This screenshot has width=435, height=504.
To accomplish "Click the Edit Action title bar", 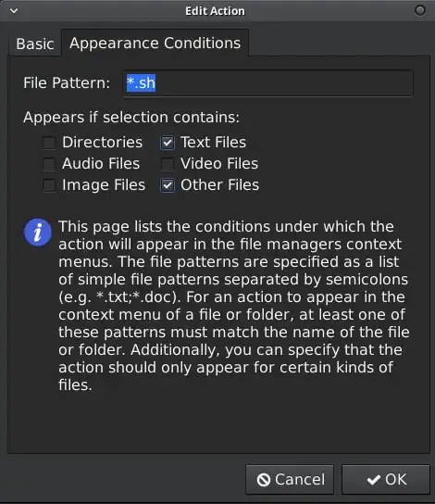I will click(215, 11).
